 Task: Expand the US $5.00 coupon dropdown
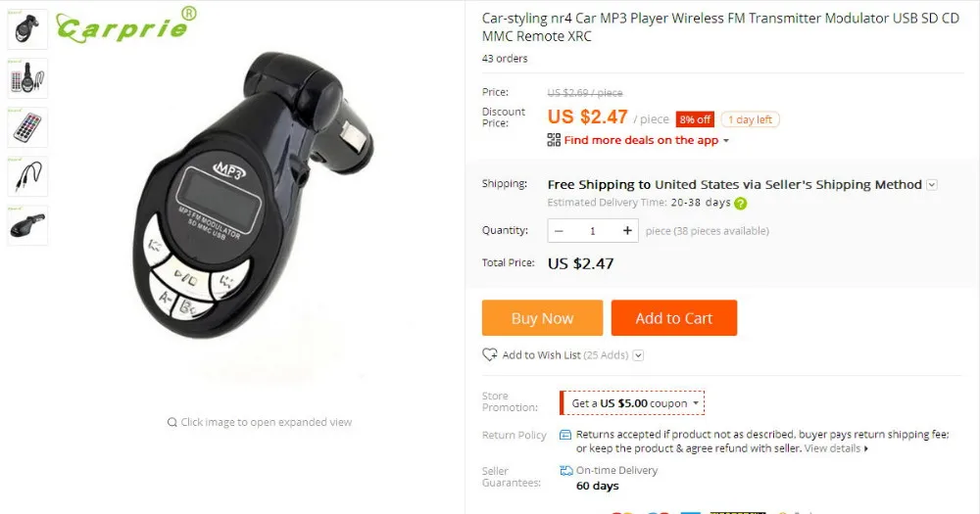pos(696,403)
